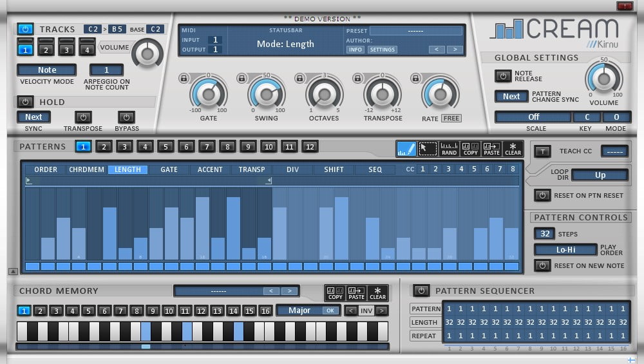Screen dimensions: 644x364
Task: Click the Swing knob
Action: coord(267,94)
